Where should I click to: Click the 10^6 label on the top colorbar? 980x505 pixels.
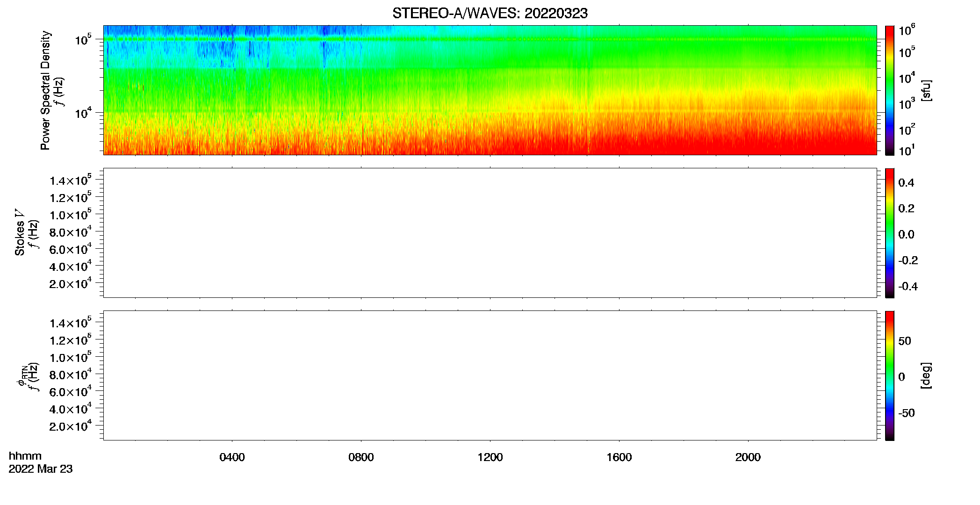(907, 30)
